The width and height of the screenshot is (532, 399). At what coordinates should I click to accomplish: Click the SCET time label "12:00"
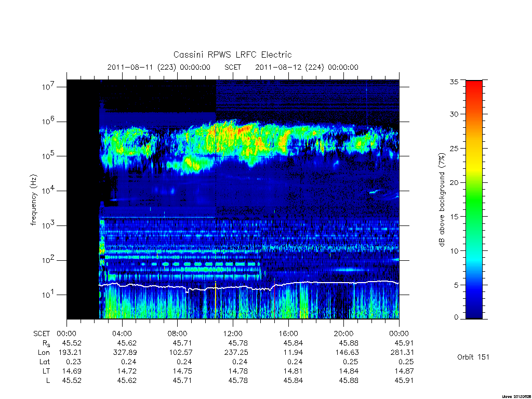(x=233, y=334)
